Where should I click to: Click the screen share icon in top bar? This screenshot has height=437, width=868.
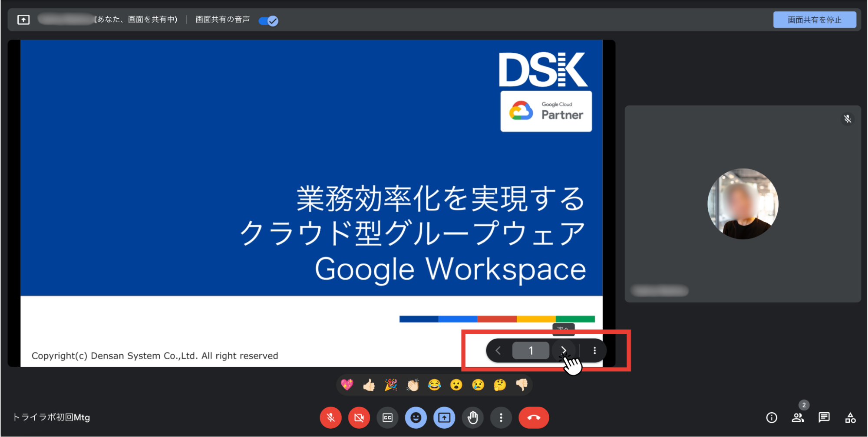[x=23, y=20]
